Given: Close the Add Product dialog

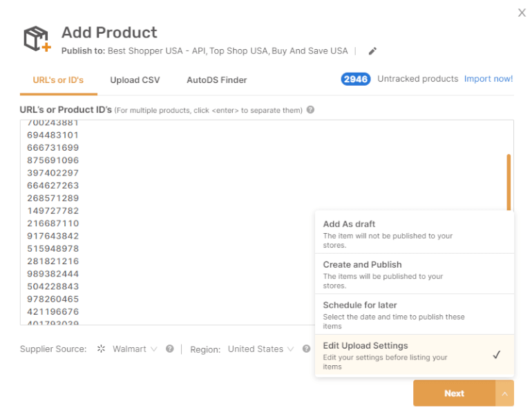Looking at the screenshot, I should [522, 13].
